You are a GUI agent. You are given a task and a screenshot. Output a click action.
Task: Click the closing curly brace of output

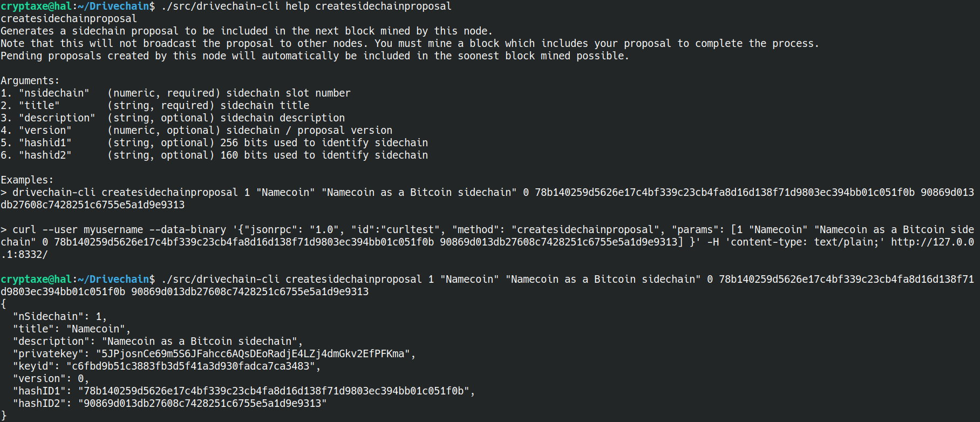point(4,416)
